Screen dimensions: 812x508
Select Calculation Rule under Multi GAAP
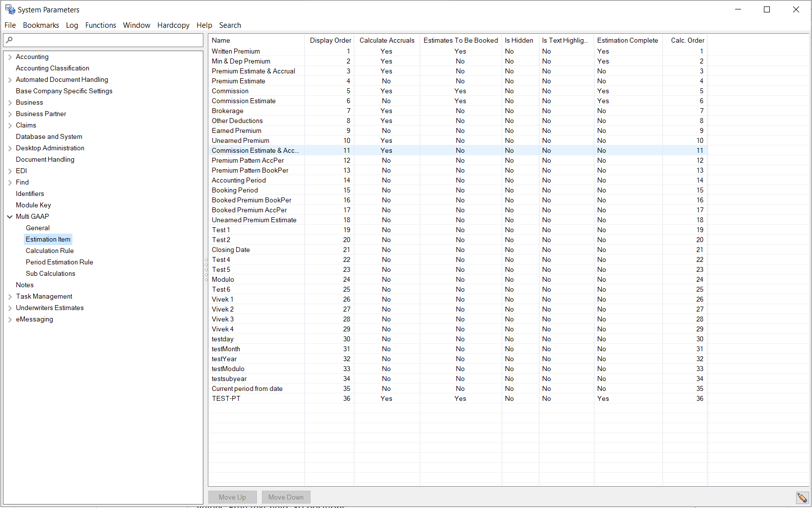(50, 251)
